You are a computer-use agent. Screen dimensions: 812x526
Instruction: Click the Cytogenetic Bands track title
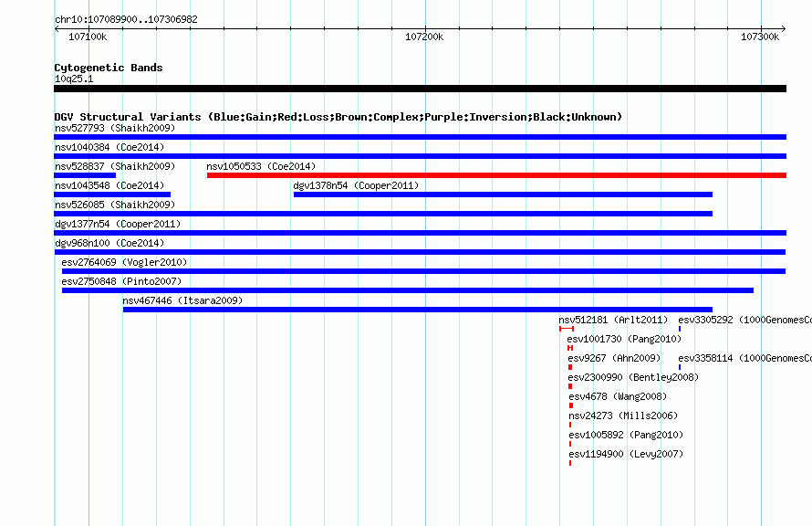tap(109, 68)
